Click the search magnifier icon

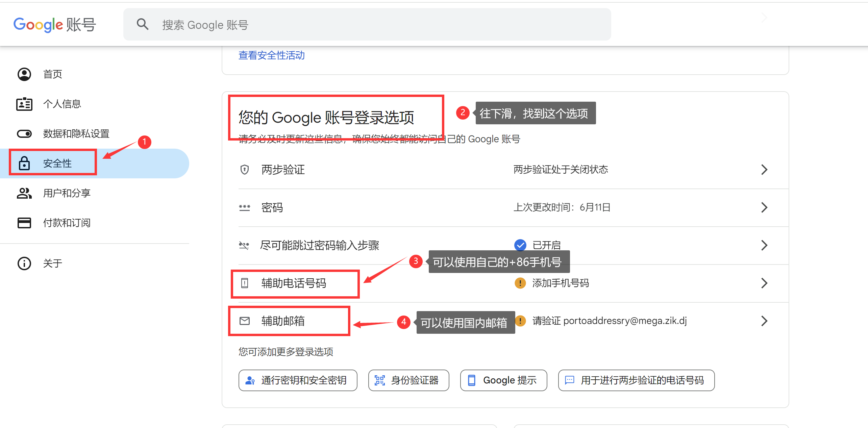point(142,24)
